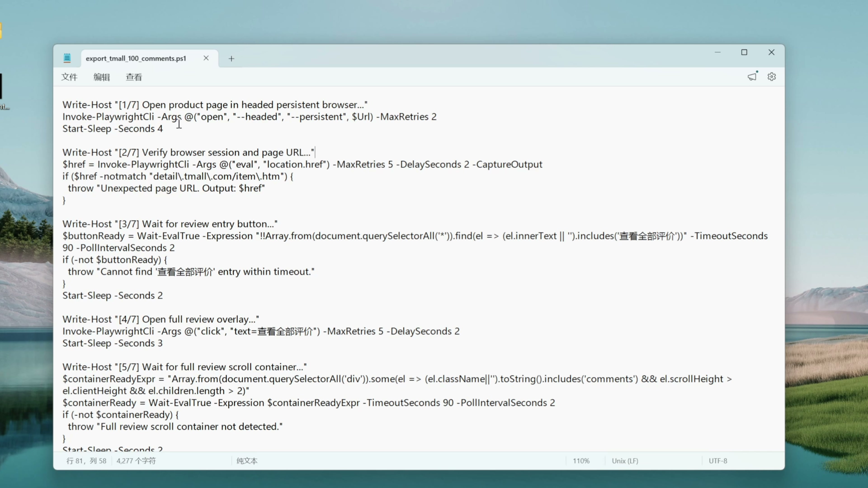The image size is (868, 488).
Task: Click the Notepad app icon in title bar
Action: tap(67, 58)
